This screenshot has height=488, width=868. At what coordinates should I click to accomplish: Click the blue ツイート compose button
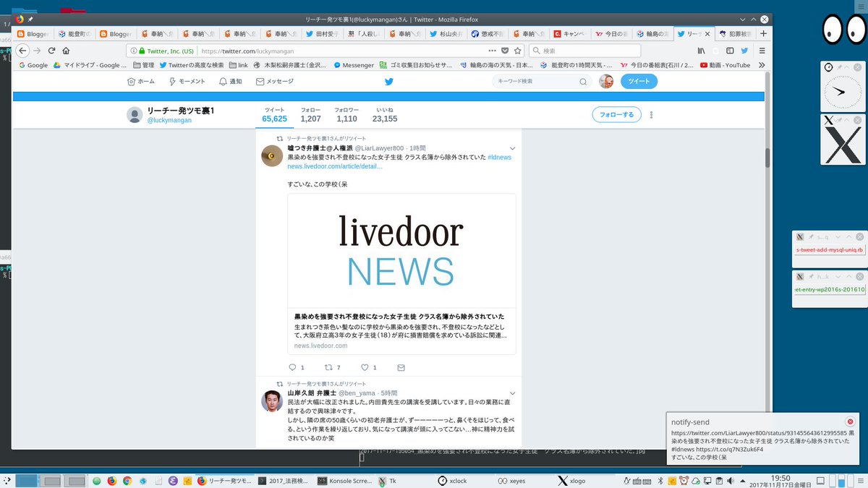639,82
